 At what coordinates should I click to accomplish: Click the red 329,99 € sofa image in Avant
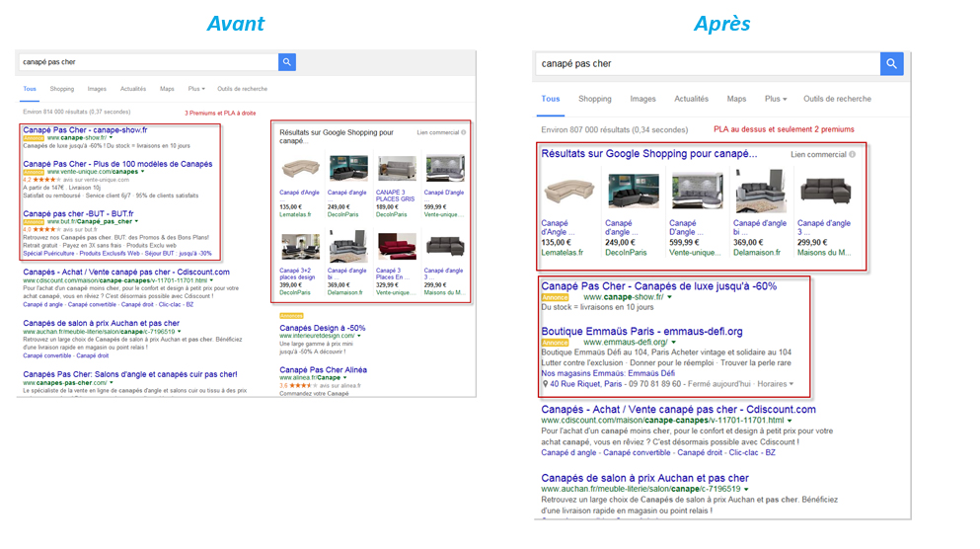(397, 247)
